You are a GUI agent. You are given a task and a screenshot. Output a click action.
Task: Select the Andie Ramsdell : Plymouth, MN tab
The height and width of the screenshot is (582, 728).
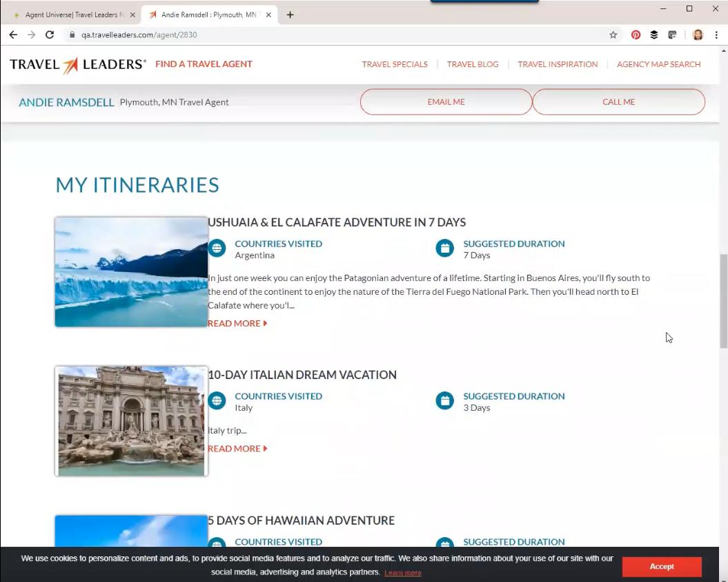point(209,15)
